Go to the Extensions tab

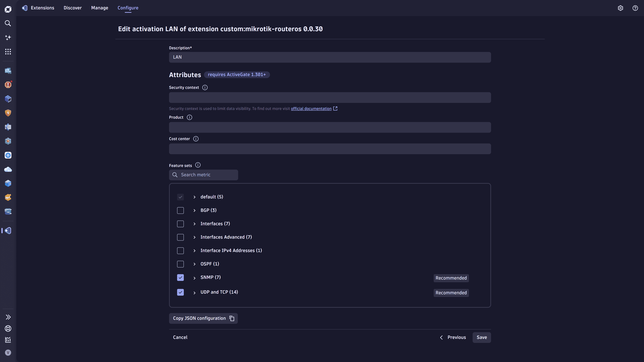coord(42,8)
